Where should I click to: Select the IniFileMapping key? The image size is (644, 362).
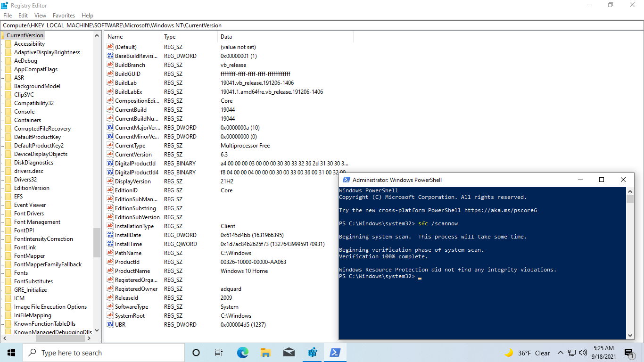tap(33, 315)
